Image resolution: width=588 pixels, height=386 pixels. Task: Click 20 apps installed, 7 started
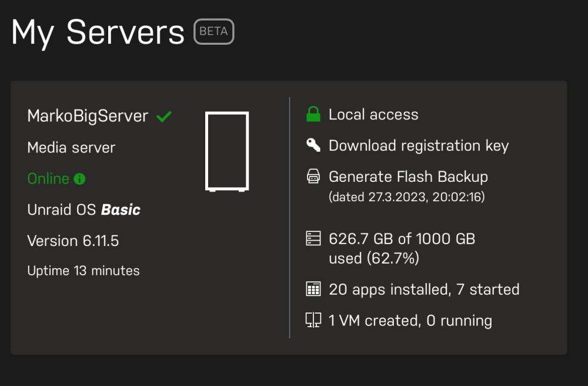(x=424, y=289)
